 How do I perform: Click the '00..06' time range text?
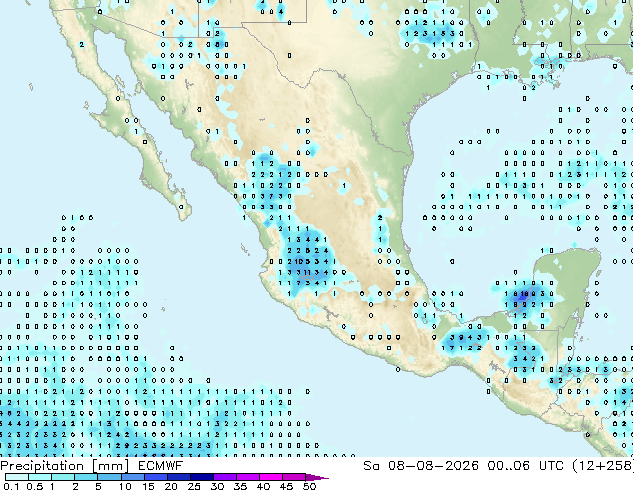pos(509,466)
